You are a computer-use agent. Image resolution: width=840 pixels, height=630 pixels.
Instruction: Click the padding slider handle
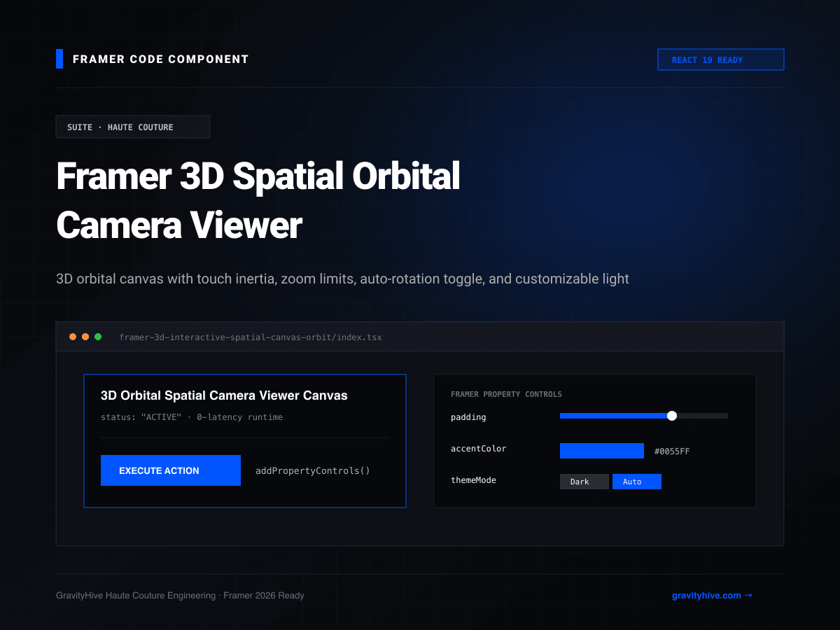(672, 416)
